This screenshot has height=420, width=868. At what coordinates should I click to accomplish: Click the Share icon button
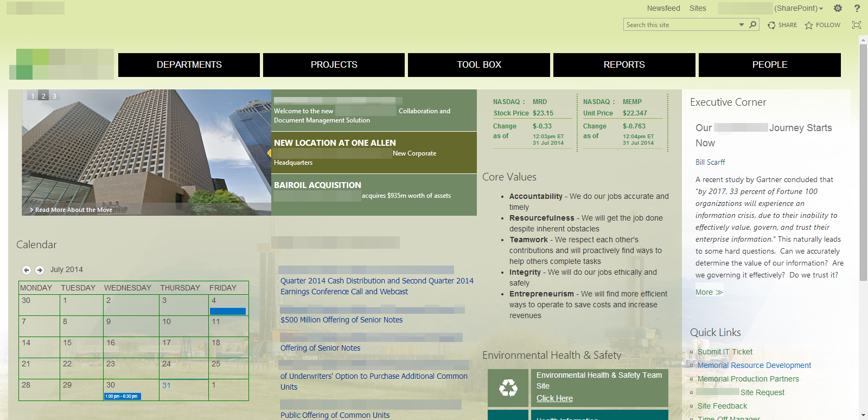782,25
